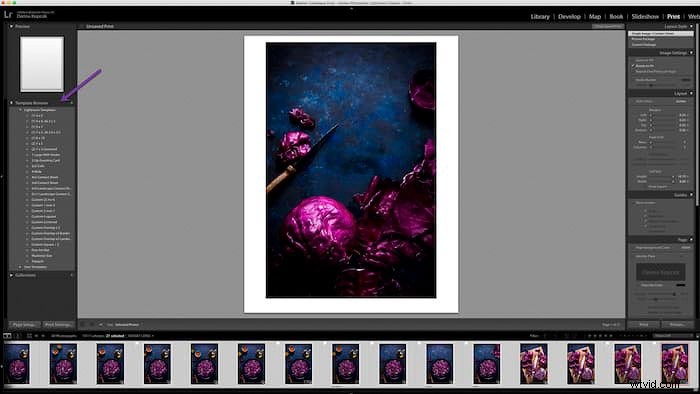Viewport: 700px width, 394px height.
Task: Switch to Grid view from the filmstrip bar icon
Action: click(x=29, y=336)
